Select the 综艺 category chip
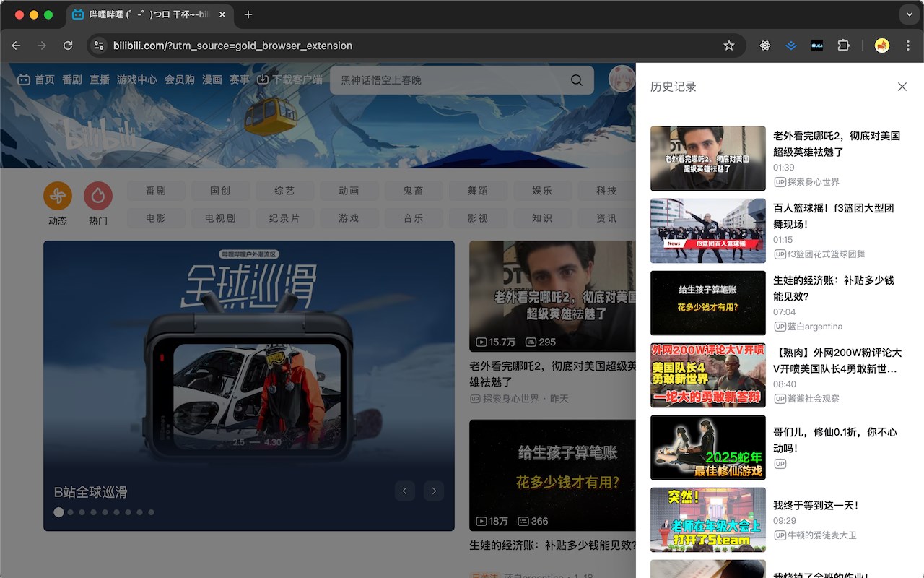924x578 pixels. coord(284,191)
